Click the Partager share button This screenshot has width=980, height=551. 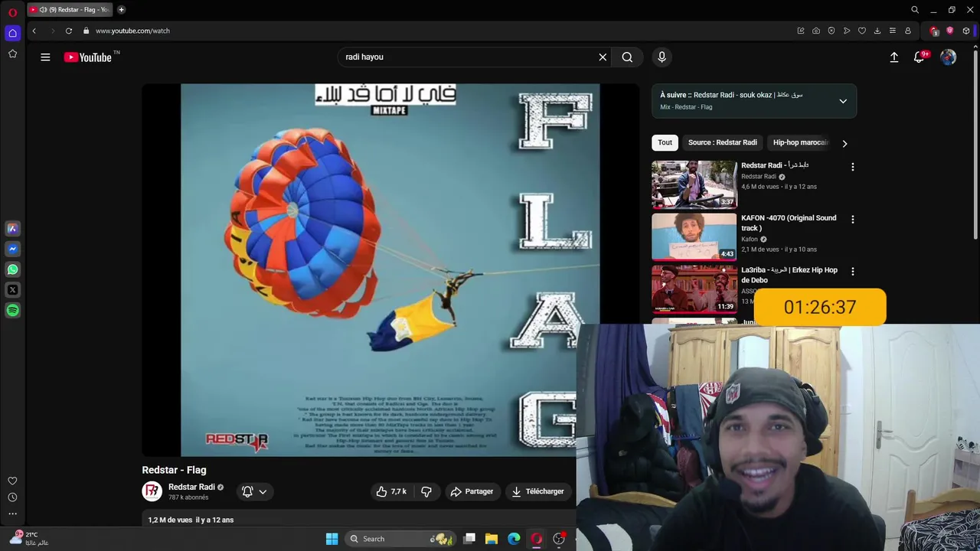(472, 491)
